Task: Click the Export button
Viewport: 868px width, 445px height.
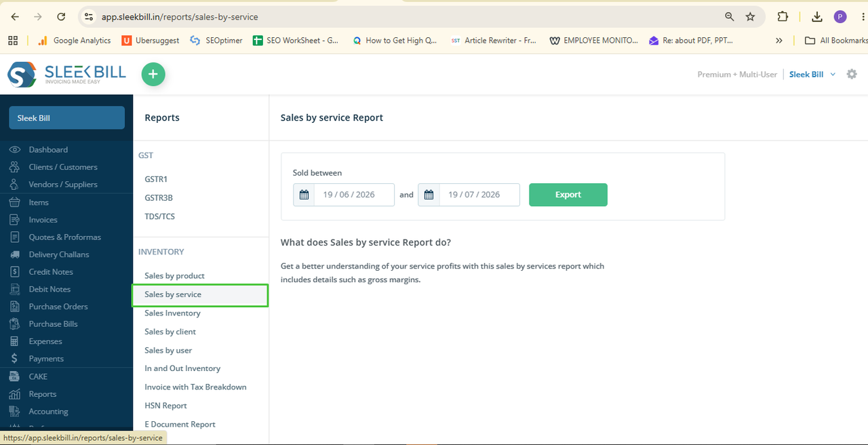Action: point(568,195)
